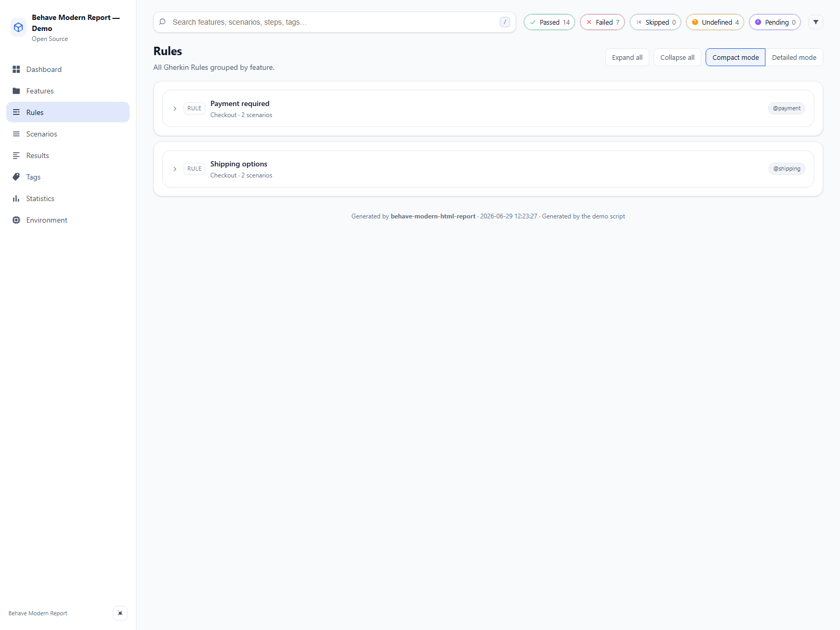Screen dimensions: 840x630
Task: Open the Tags page
Action: click(68, 177)
